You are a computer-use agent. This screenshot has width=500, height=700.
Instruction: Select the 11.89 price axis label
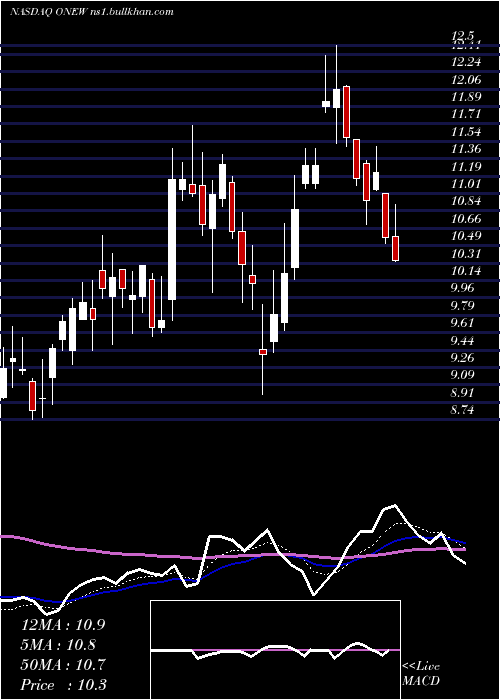click(x=466, y=97)
